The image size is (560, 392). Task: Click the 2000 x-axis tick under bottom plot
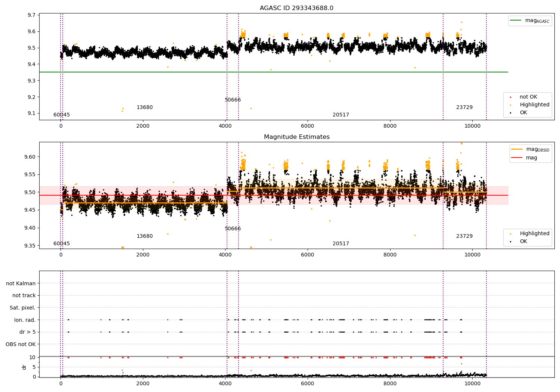tap(143, 384)
